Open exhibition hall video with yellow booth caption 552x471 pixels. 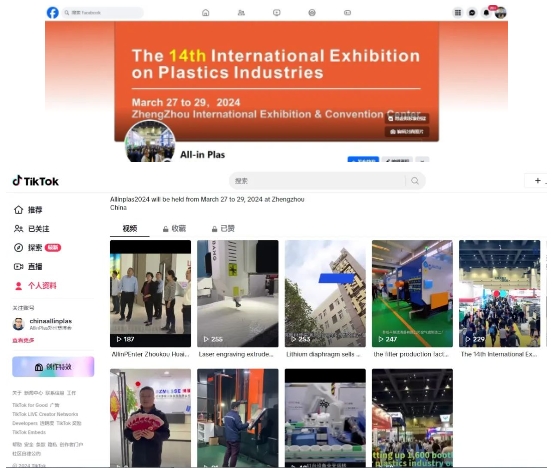pos(412,418)
